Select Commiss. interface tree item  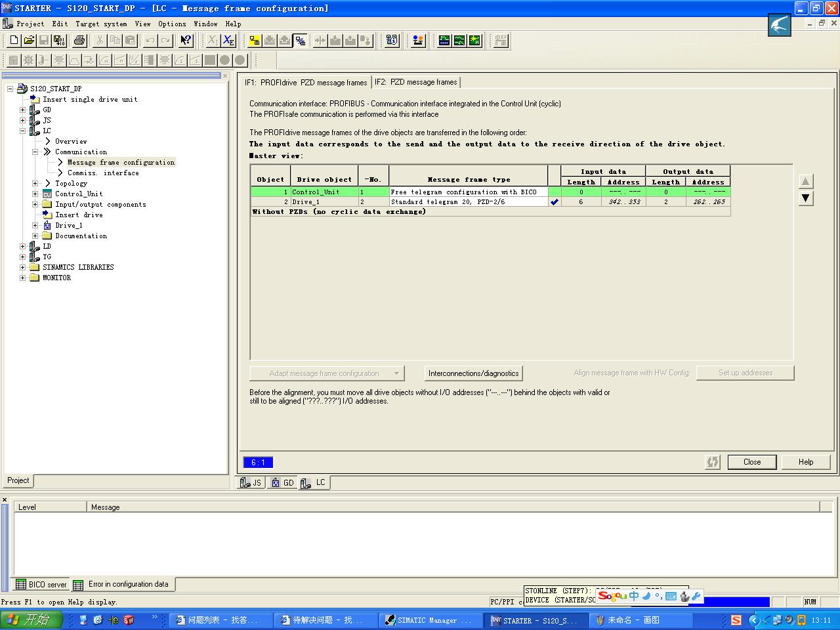point(103,173)
